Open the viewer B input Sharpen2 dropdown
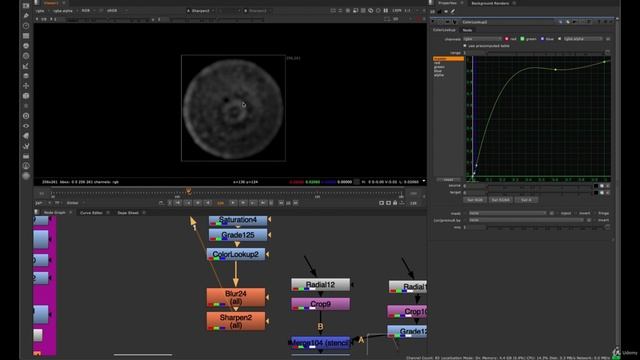The image size is (640, 360). (258, 11)
